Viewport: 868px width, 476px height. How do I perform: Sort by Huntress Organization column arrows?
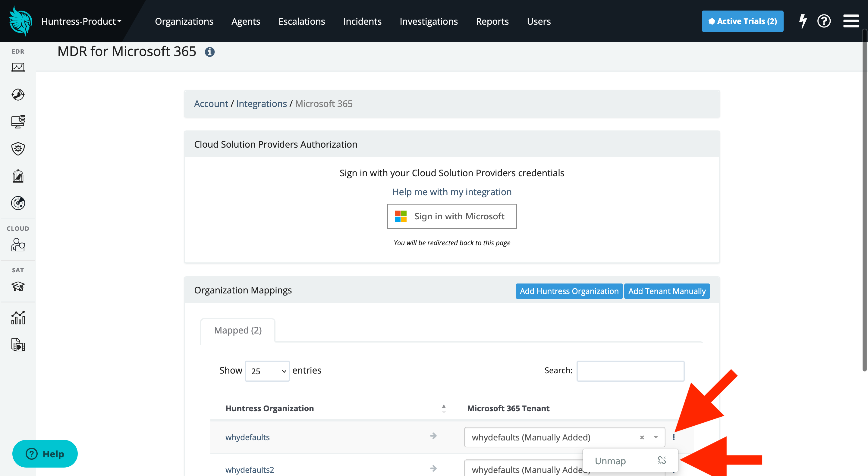(444, 409)
